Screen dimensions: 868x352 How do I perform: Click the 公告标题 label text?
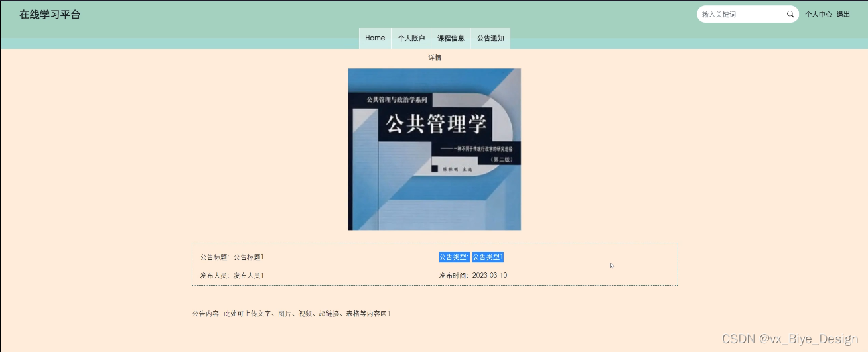[x=215, y=257]
